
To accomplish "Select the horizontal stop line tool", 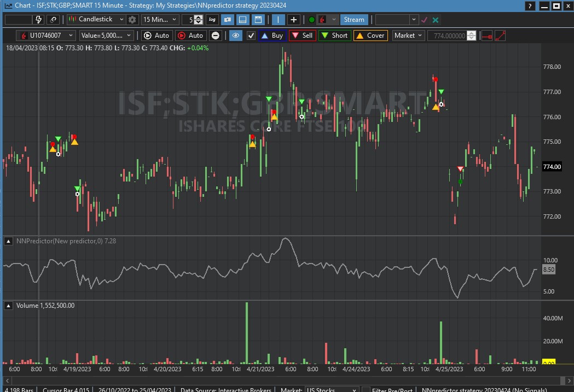I will coord(486,36).
